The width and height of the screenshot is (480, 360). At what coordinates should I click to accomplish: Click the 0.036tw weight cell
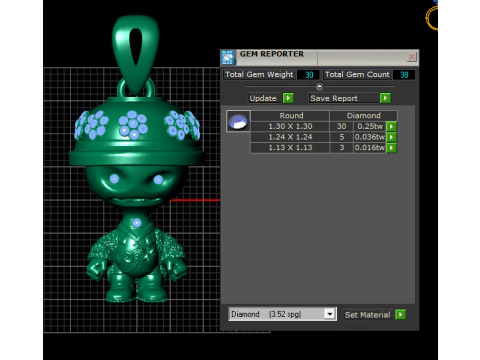tap(370, 137)
